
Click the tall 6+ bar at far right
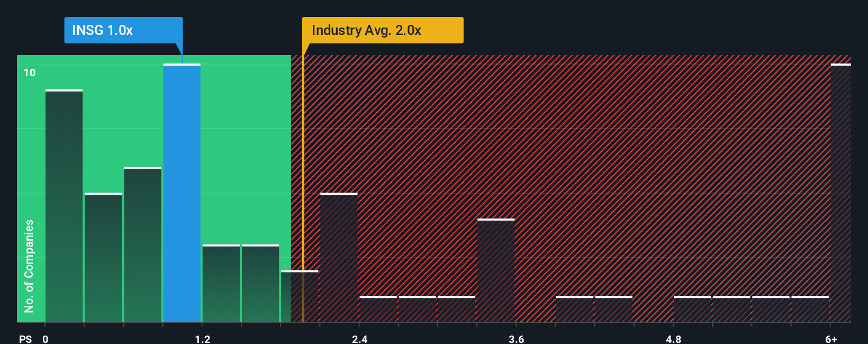coord(841,193)
